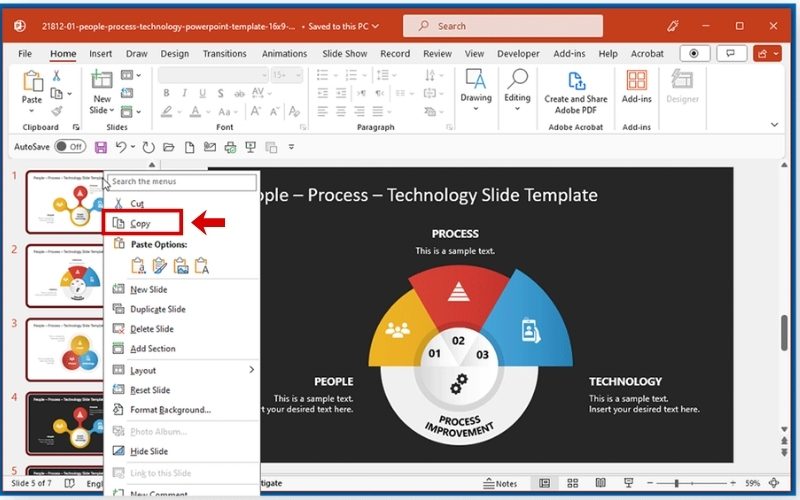The image size is (800, 500).
Task: Click the Bold formatting icon
Action: click(166, 93)
